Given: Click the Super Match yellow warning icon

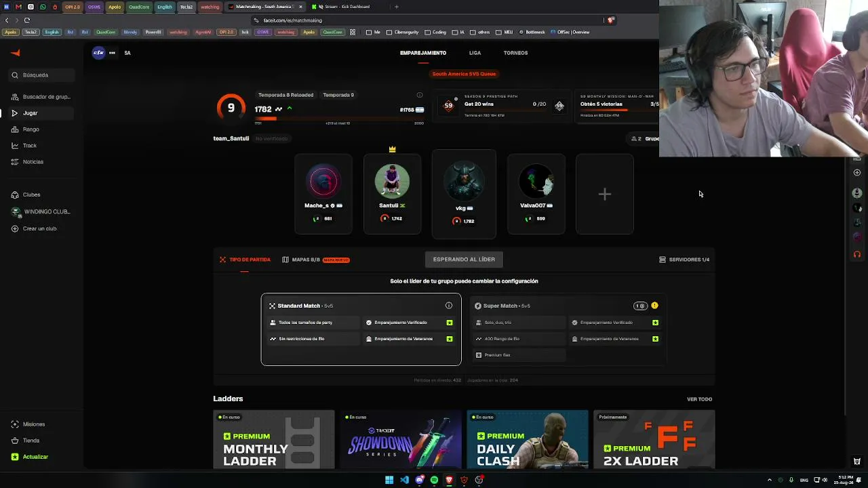Looking at the screenshot, I should [655, 306].
